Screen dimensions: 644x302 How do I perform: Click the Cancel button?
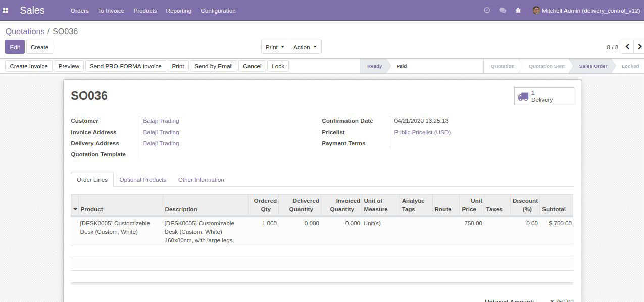pos(252,66)
